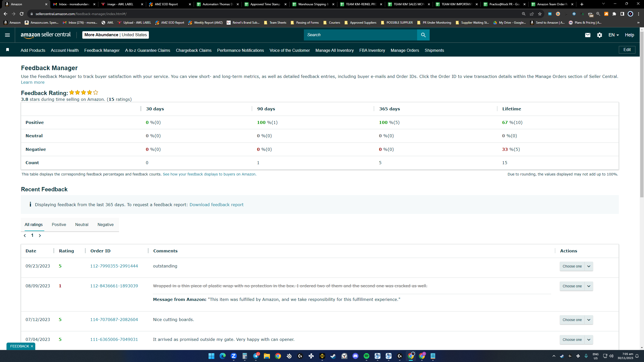This screenshot has width=644, height=362.
Task: Open Telegram from the taskbar
Action: point(256,356)
